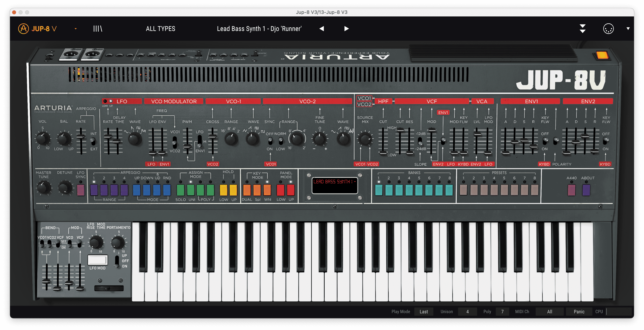644x330 pixels.
Task: Open the ALL TYPES filter menu
Action: click(161, 29)
